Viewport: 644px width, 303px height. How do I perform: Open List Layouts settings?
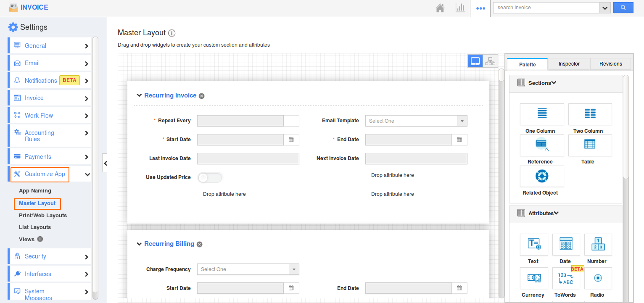pyautogui.click(x=35, y=227)
